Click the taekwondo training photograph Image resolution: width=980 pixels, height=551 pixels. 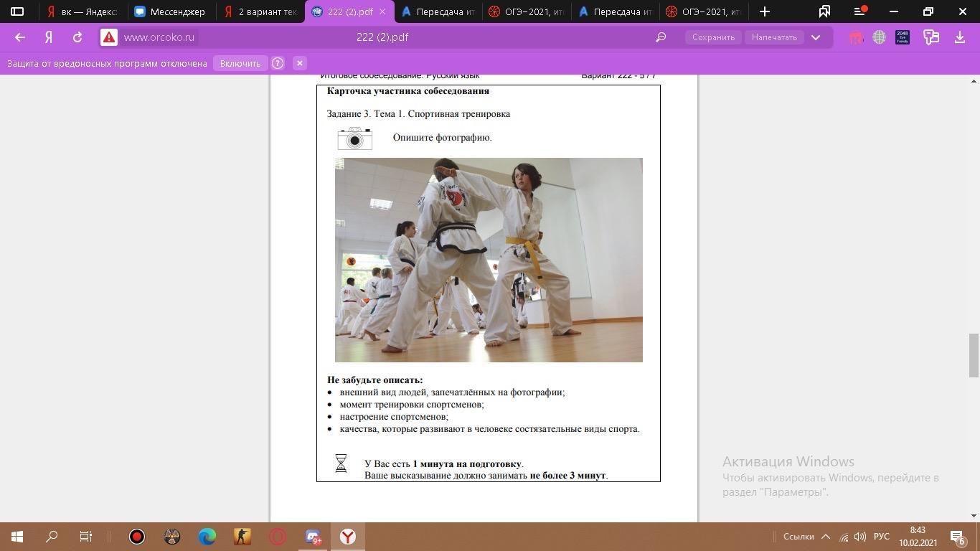(489, 260)
